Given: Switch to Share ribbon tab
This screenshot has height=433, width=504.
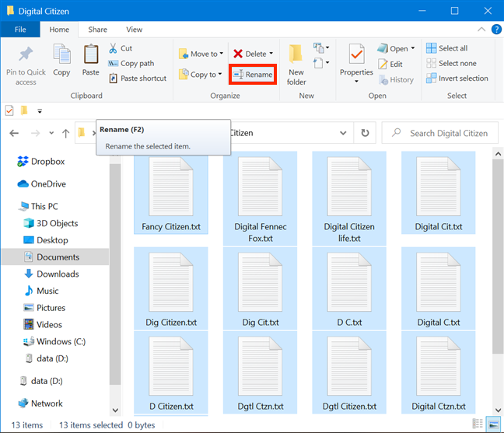Looking at the screenshot, I should [x=98, y=30].
